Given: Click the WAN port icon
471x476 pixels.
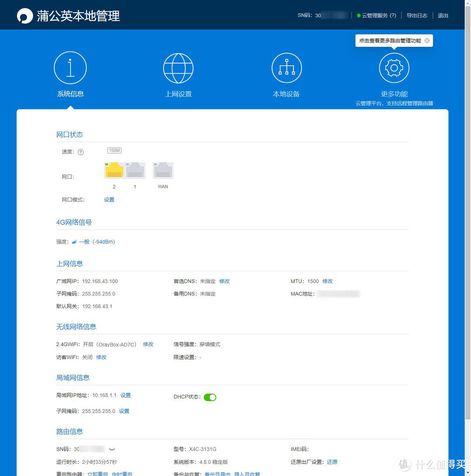Looking at the screenshot, I should click(163, 170).
